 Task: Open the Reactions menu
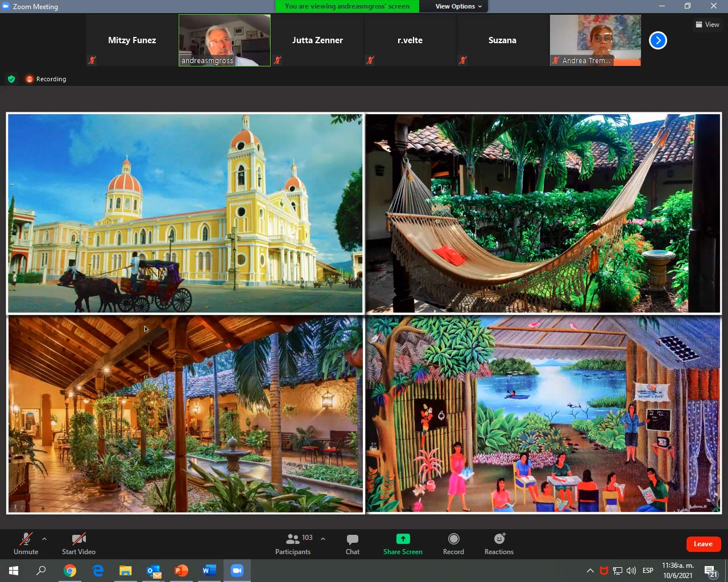(x=499, y=544)
